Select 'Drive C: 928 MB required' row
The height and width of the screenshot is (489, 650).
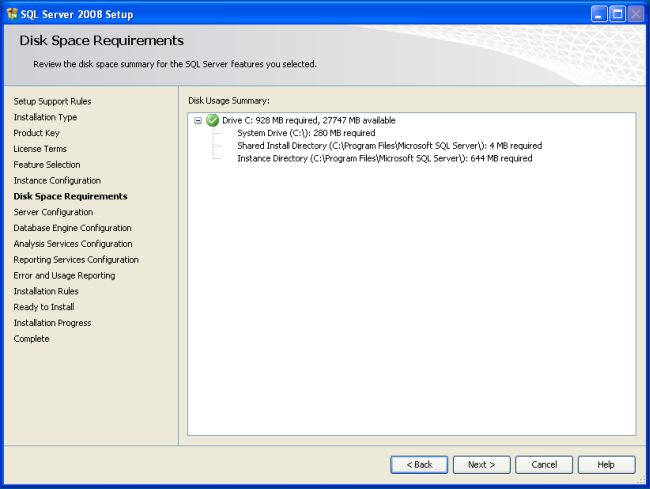(x=309, y=121)
